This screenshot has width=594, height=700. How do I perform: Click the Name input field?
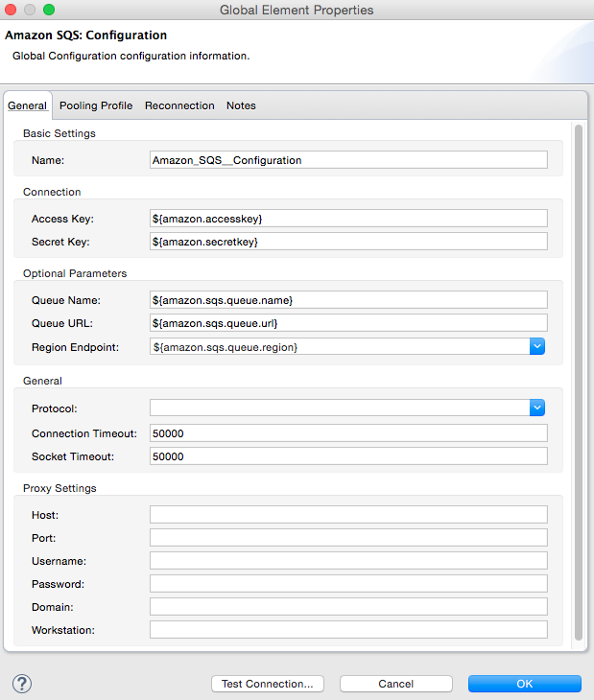coord(348,160)
